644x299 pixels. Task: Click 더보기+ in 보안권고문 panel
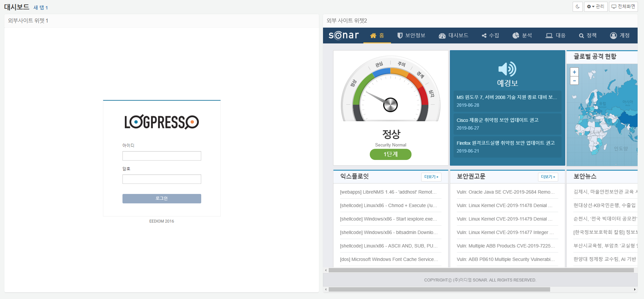click(x=548, y=177)
